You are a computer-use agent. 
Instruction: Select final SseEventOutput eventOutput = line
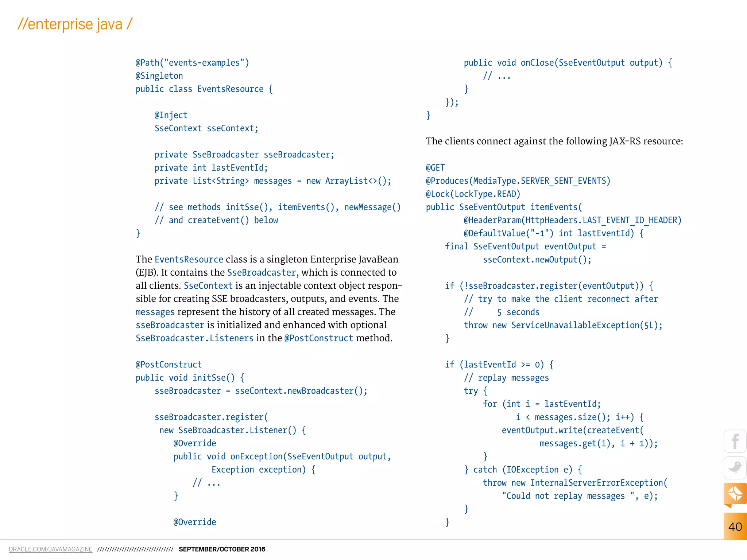(525, 246)
